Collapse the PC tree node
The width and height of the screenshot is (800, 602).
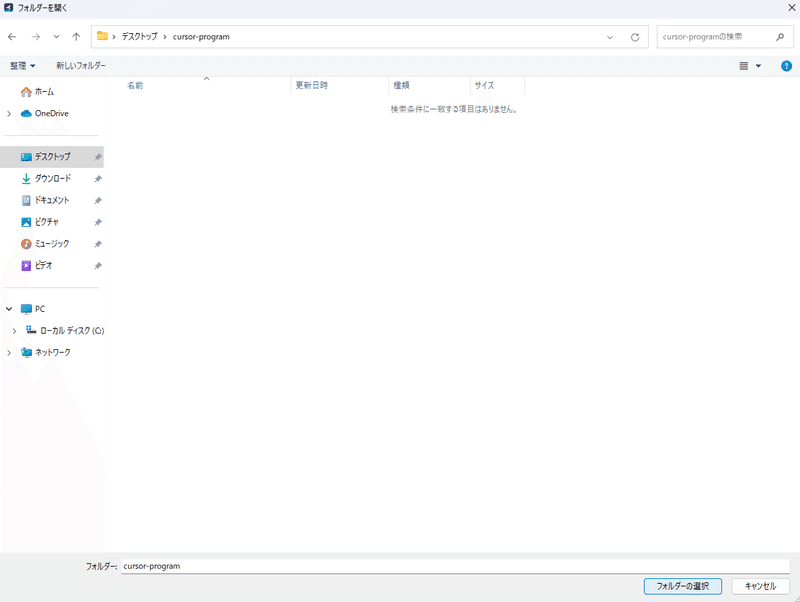click(9, 309)
